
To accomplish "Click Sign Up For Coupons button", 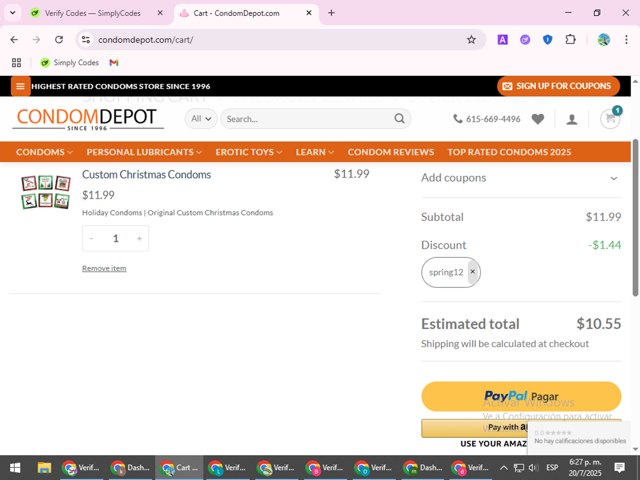I will pos(558,86).
